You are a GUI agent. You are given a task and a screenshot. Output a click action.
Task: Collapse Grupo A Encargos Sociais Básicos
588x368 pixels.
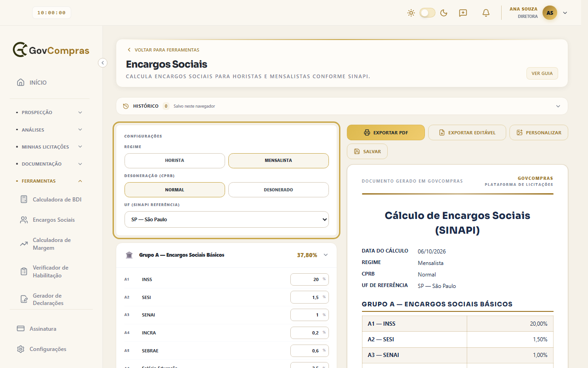(x=326, y=255)
